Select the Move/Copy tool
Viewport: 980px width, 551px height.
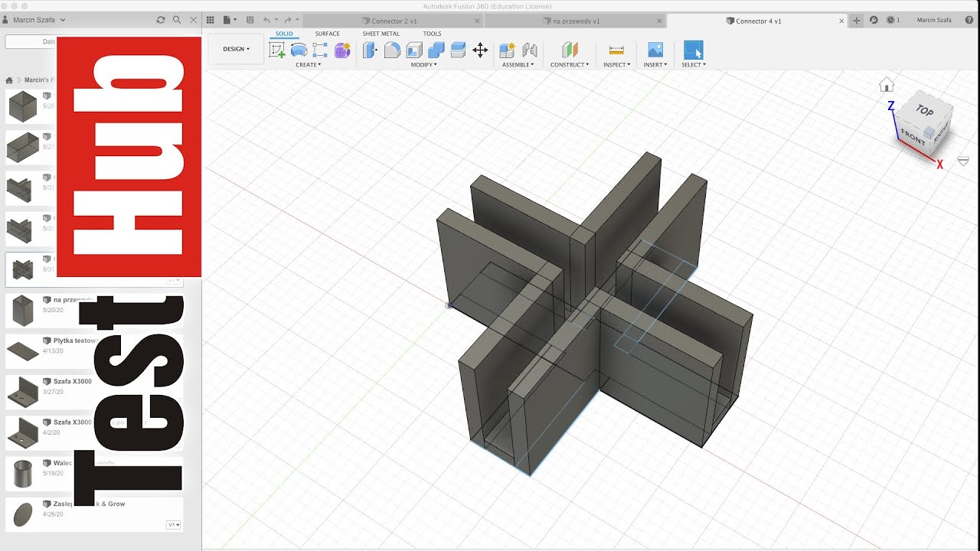click(x=480, y=51)
